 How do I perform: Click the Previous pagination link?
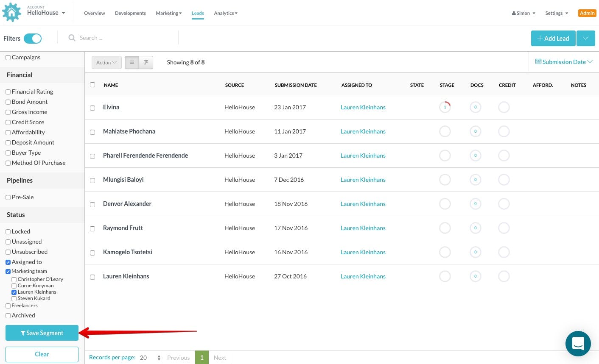(x=178, y=358)
